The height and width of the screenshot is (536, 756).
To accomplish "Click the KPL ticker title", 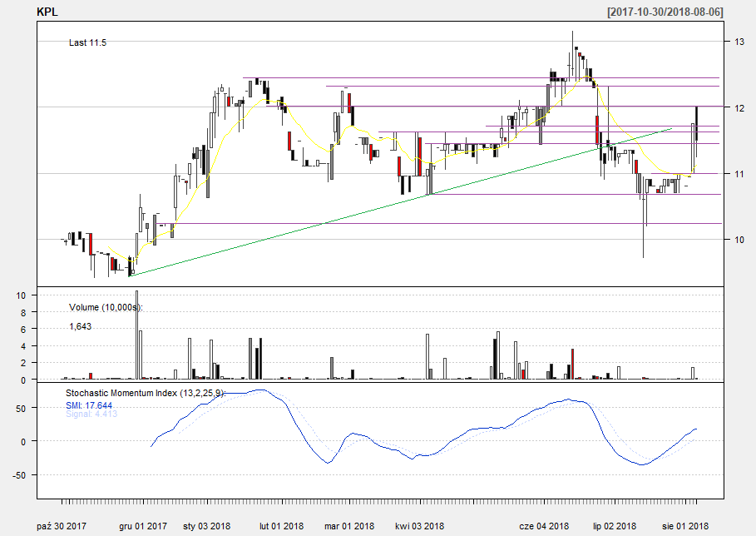I will (47, 12).
